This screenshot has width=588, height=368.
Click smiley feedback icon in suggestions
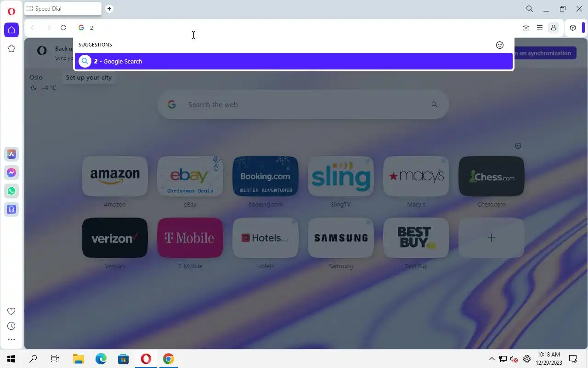point(500,45)
